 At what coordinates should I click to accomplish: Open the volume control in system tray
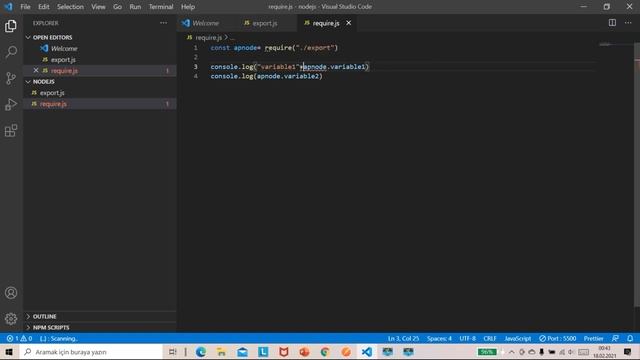coord(571,352)
